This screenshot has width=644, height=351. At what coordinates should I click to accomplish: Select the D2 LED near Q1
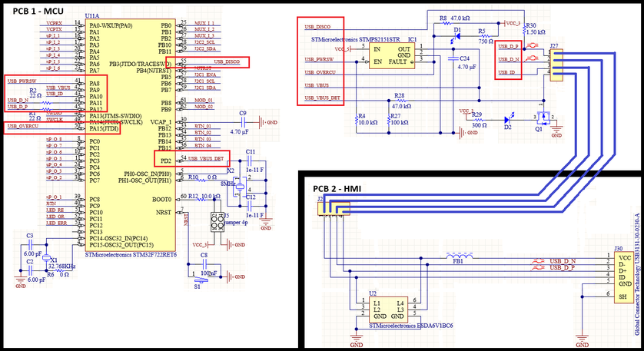coord(509,120)
